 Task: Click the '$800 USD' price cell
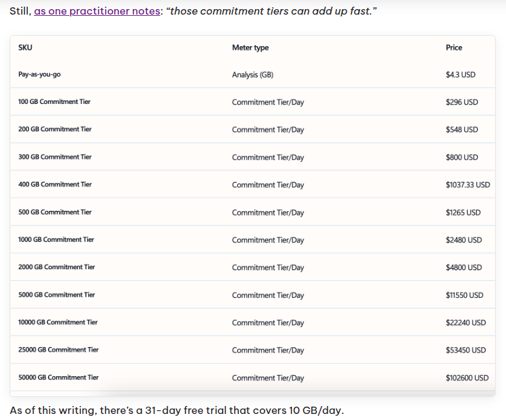(x=462, y=157)
